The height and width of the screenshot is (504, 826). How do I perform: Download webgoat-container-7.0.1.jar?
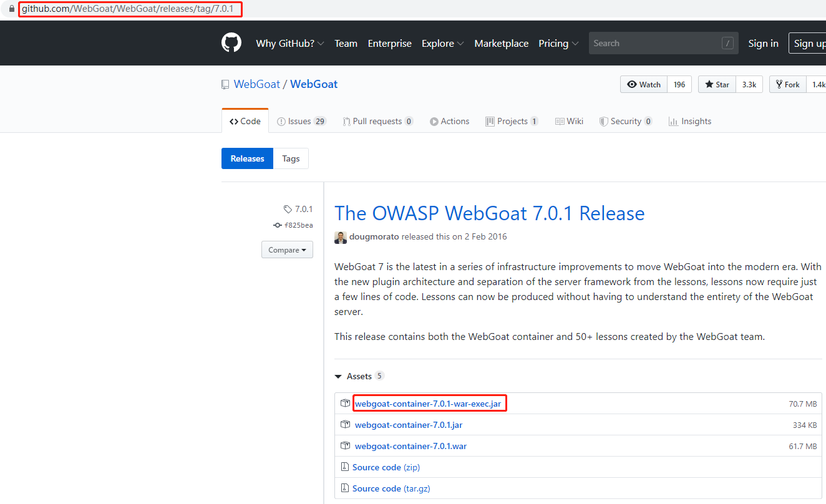409,425
